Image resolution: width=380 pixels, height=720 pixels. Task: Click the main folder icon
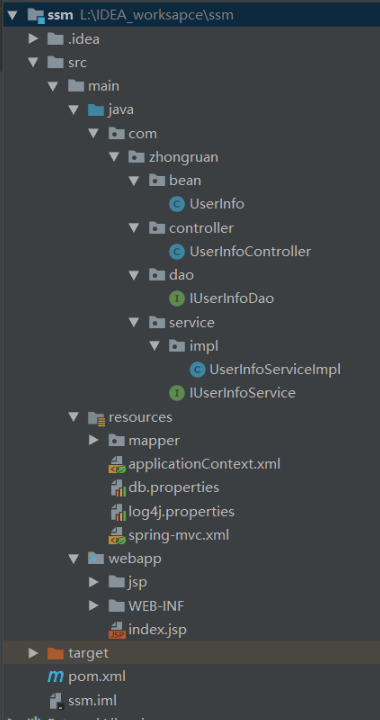coord(75,86)
